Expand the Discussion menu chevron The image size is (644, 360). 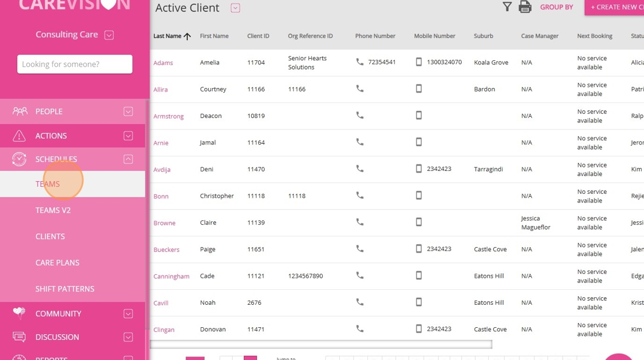[x=128, y=337]
